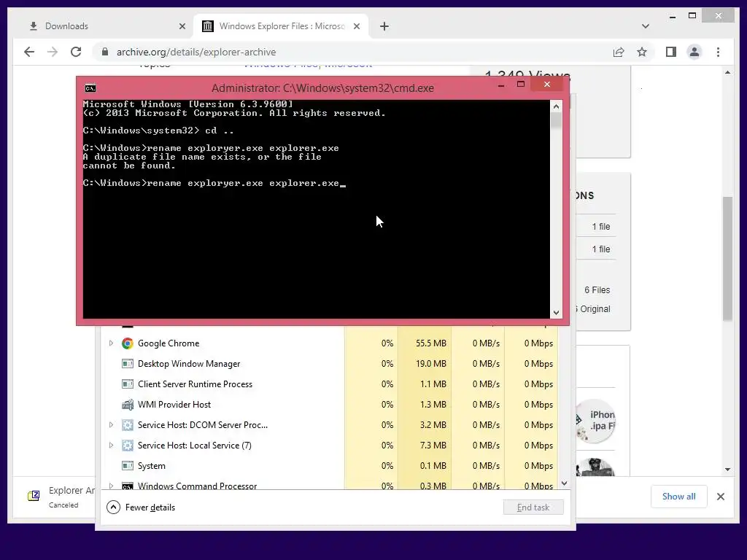Viewport: 747px width, 560px height.
Task: Click the forward navigation arrow
Action: (x=53, y=52)
